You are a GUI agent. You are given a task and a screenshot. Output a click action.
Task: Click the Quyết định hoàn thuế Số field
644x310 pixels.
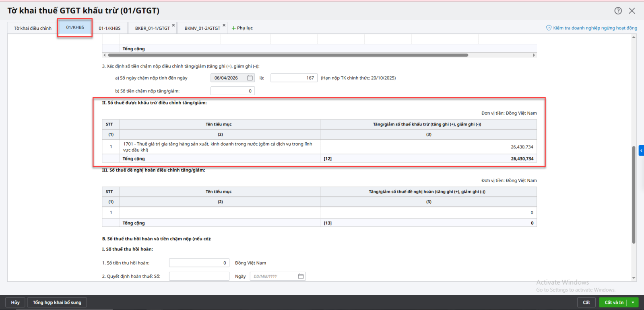click(199, 276)
